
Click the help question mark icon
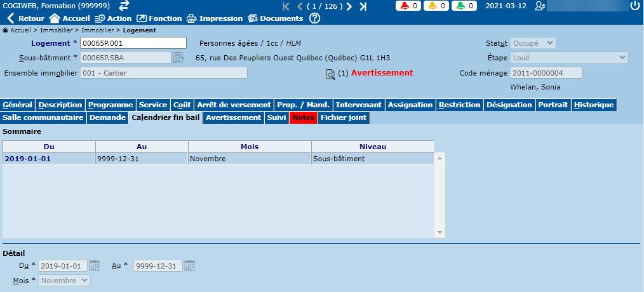tap(314, 18)
